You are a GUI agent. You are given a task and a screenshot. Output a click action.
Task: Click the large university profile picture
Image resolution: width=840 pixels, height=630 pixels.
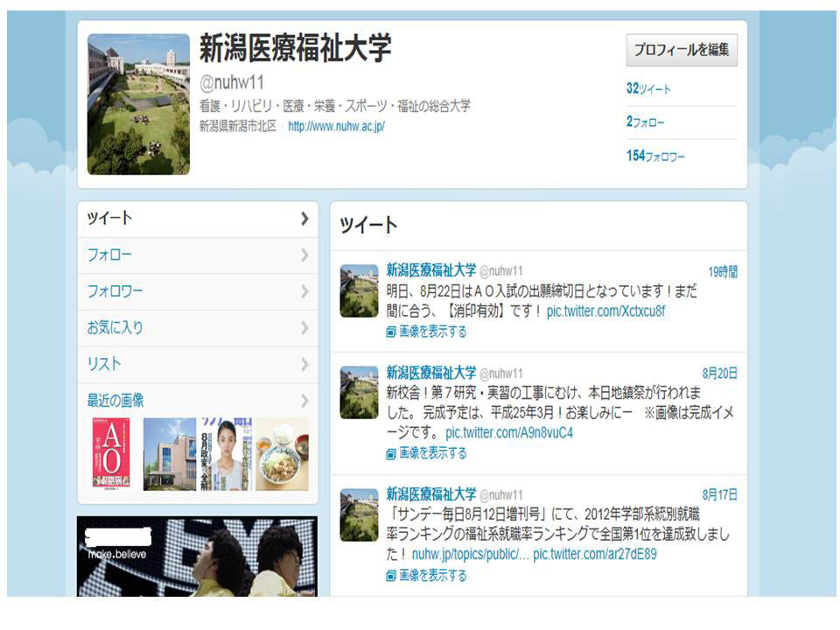[x=138, y=104]
